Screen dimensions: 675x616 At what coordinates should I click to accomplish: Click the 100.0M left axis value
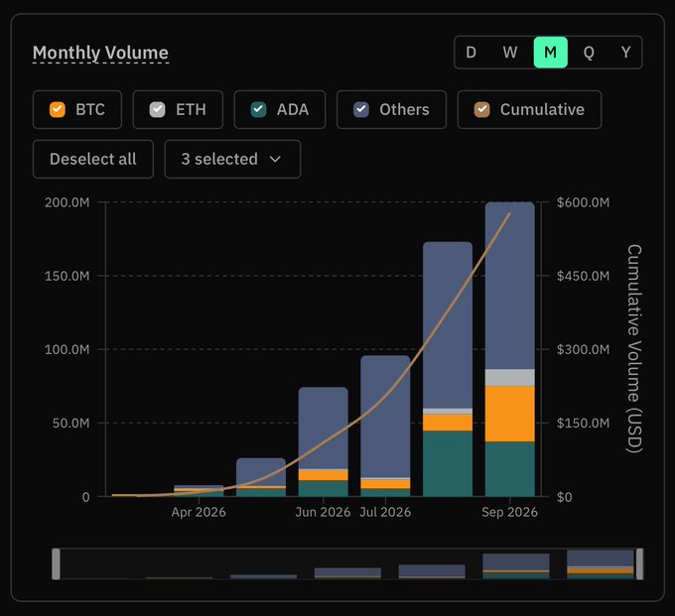point(67,349)
